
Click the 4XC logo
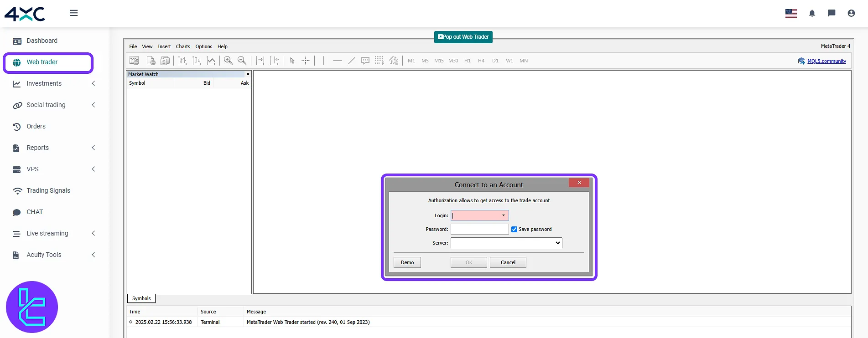coord(25,14)
